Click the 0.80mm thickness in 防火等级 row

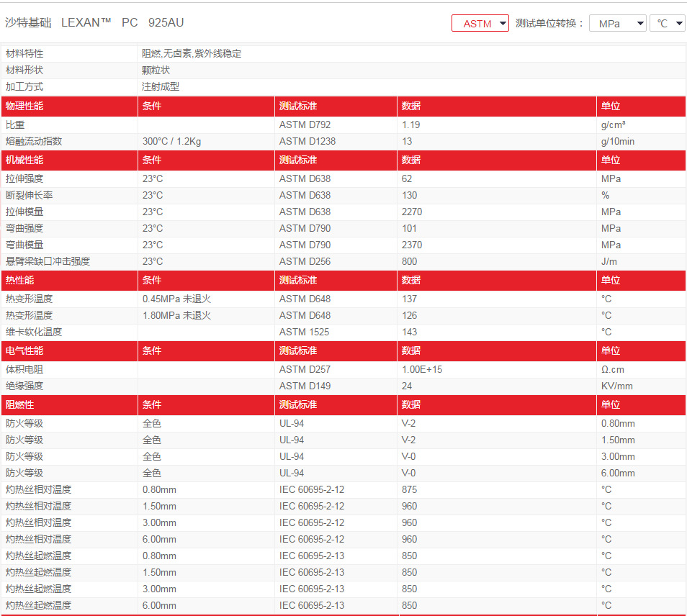tap(618, 423)
